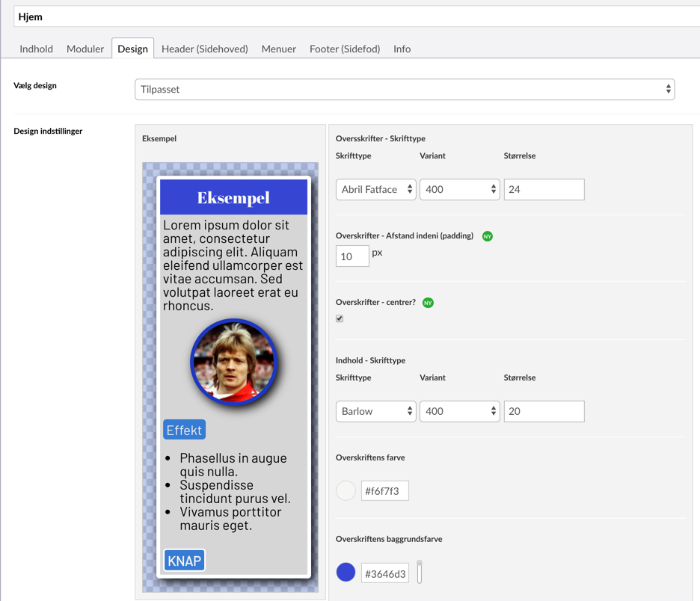Viewport: 700px width, 601px height.
Task: Click the hex field showing #f6f7f3
Action: 385,491
